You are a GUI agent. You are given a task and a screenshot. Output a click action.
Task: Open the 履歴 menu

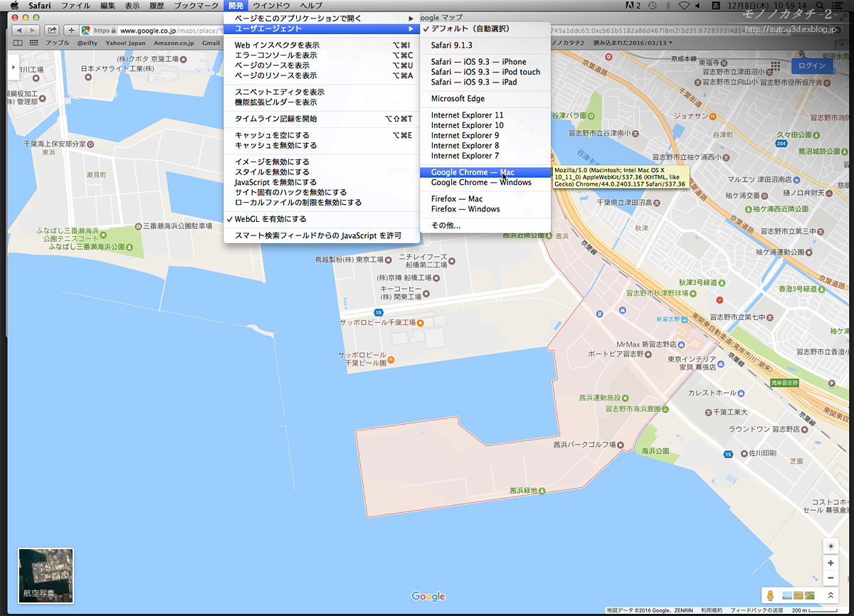click(x=156, y=6)
